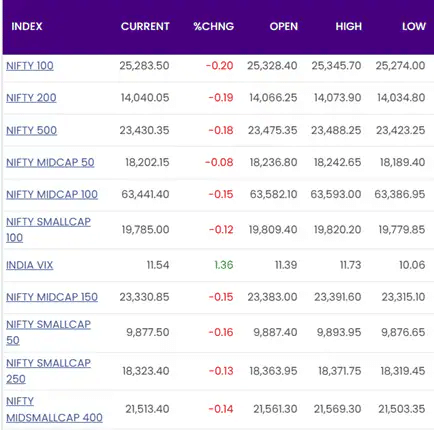The width and height of the screenshot is (434, 430).
Task: Open the INDIA VIX link
Action: [29, 265]
